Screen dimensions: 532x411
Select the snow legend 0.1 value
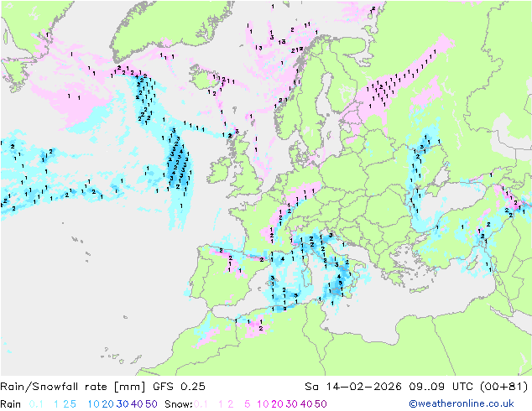(201, 404)
